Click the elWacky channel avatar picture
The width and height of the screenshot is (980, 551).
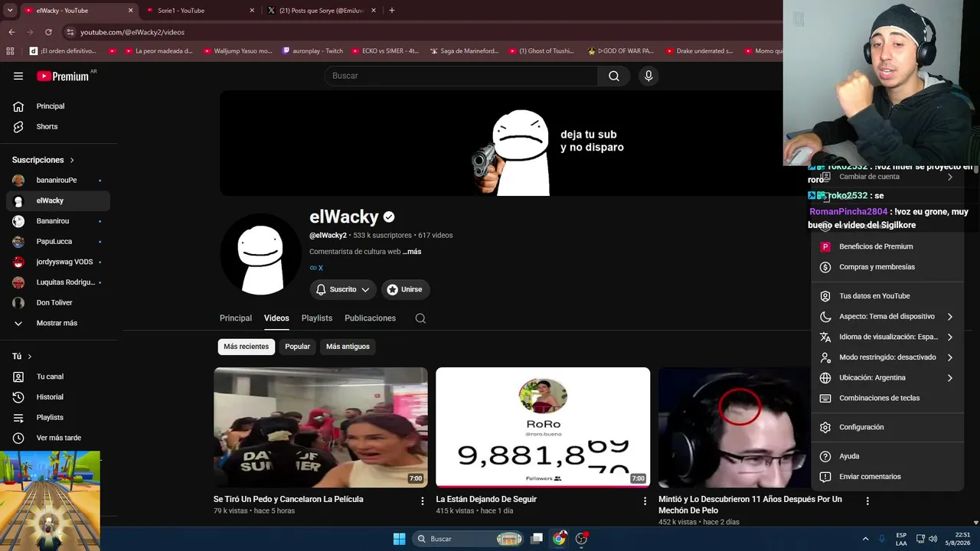[x=260, y=256]
